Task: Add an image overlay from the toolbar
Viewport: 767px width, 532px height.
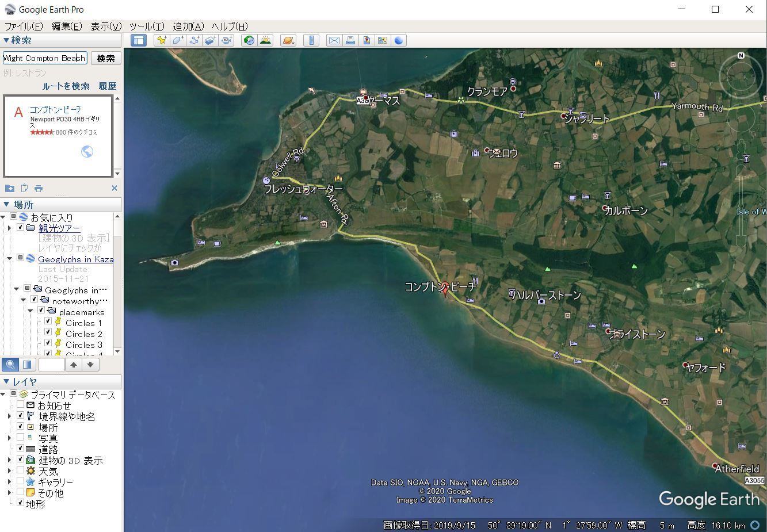Action: 210,40
